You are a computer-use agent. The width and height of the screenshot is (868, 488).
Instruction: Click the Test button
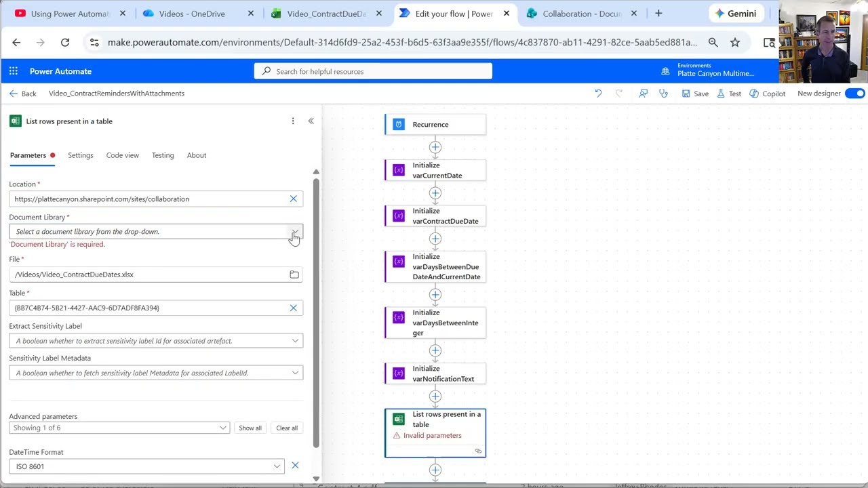pos(729,94)
